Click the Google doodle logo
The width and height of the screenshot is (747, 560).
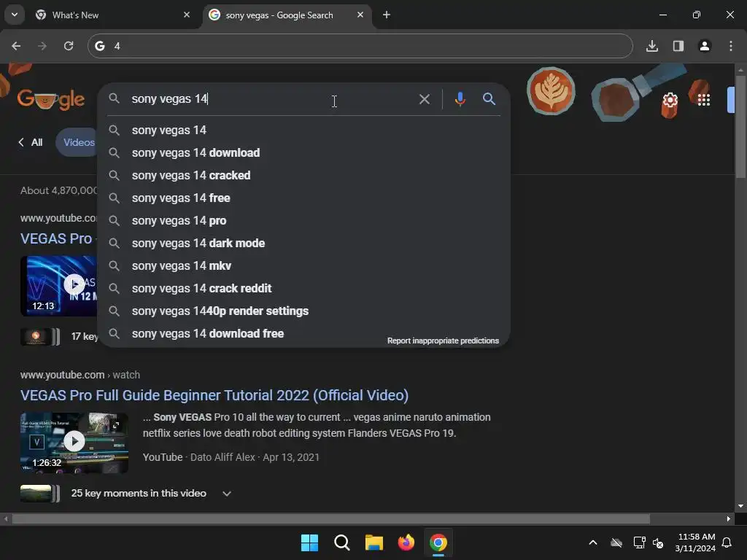pos(51,99)
